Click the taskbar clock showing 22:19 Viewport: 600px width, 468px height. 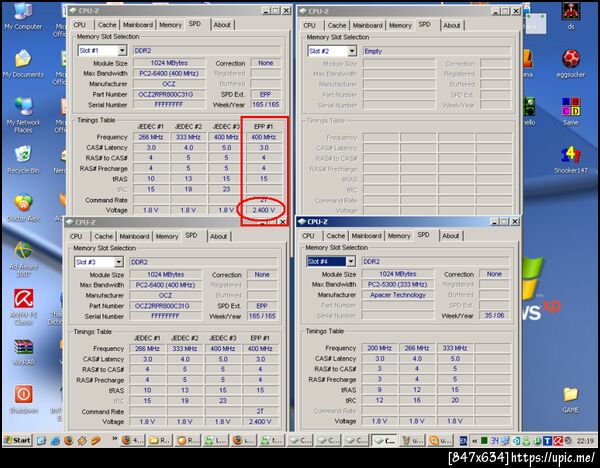coord(585,441)
